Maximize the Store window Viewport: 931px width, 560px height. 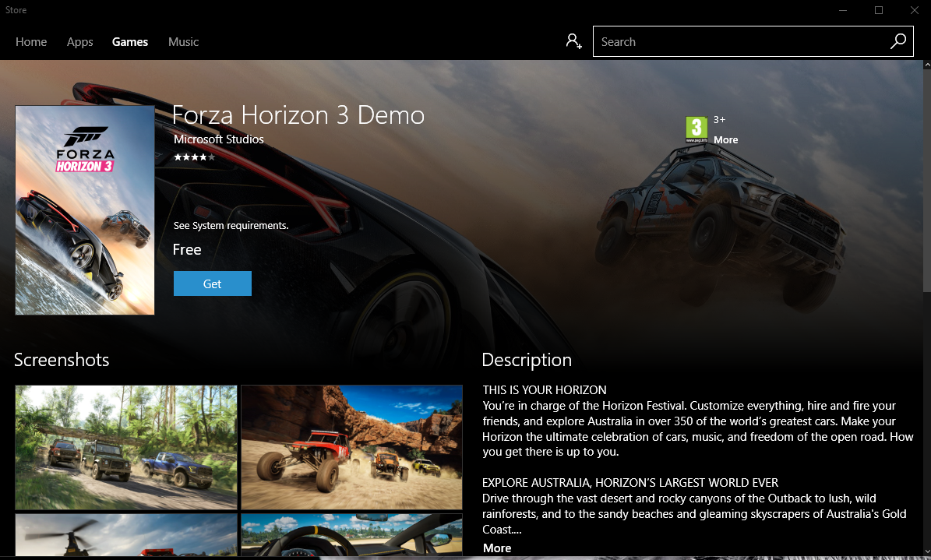879,10
